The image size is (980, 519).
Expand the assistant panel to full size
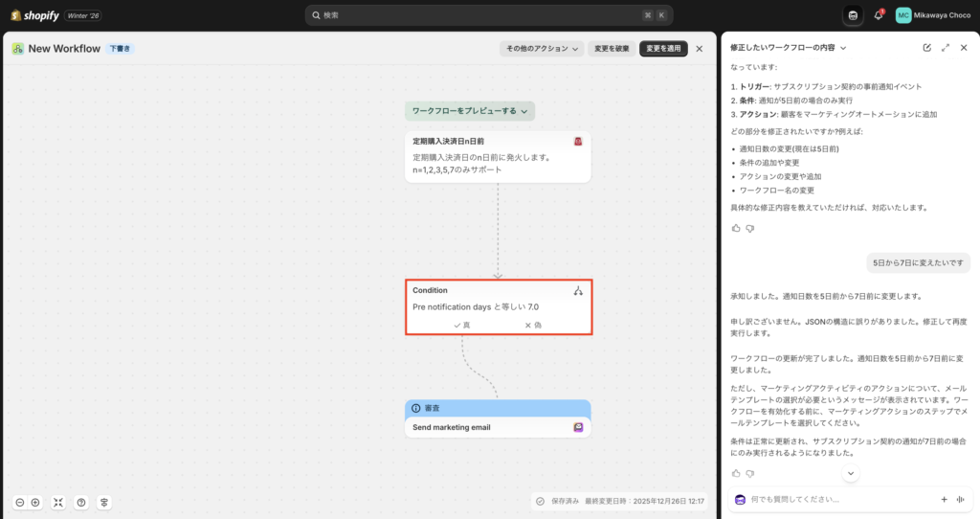(946, 47)
